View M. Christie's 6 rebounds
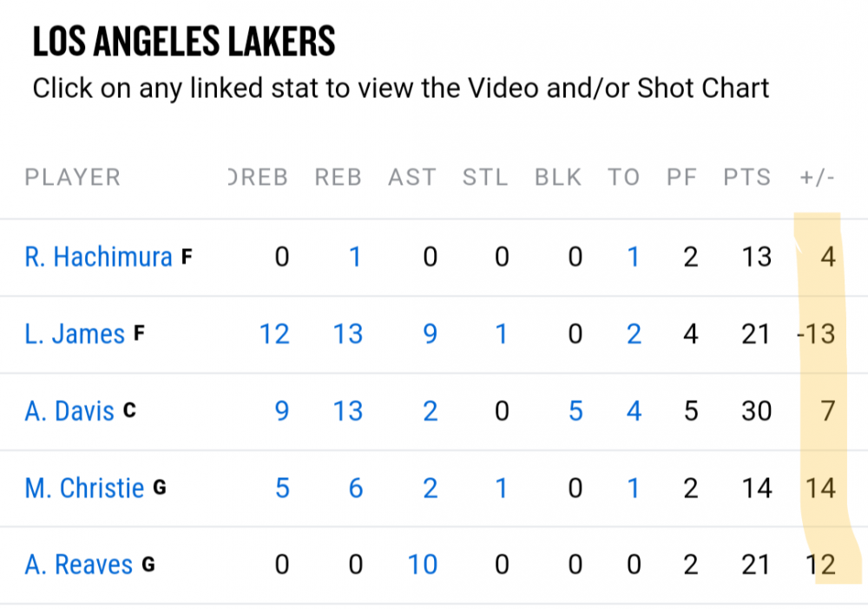 (355, 488)
